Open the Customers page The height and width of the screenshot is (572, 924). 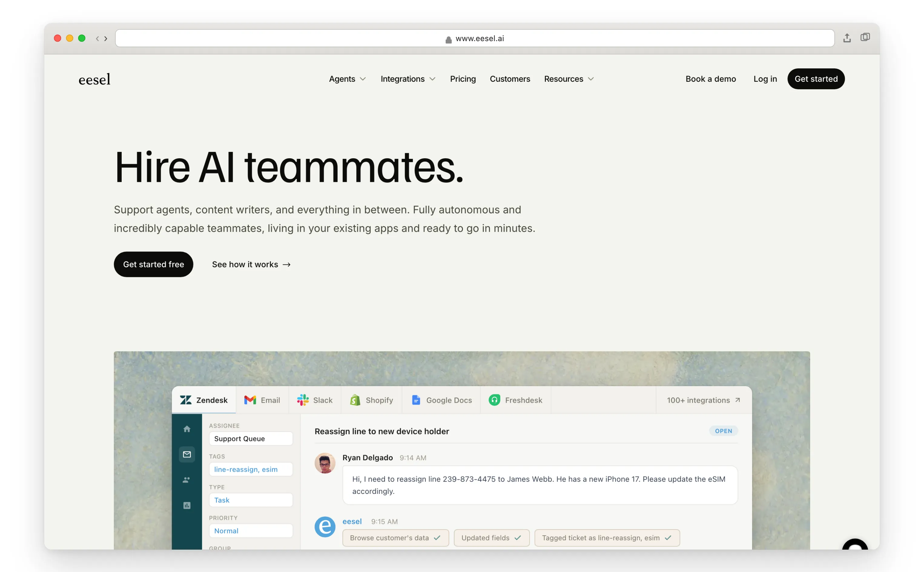pos(510,79)
